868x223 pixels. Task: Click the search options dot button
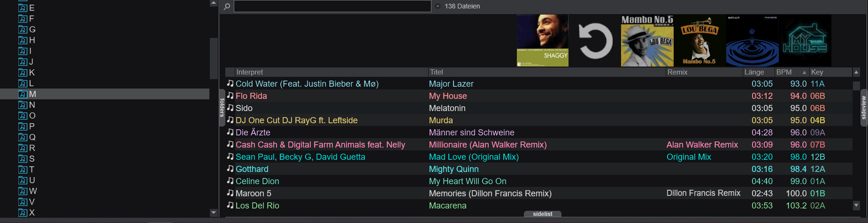(438, 7)
